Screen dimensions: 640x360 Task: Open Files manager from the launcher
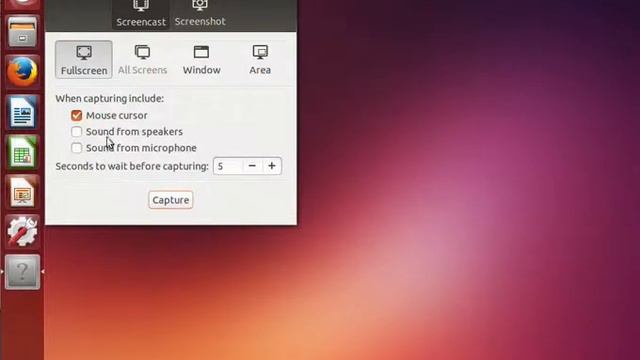click(22, 33)
